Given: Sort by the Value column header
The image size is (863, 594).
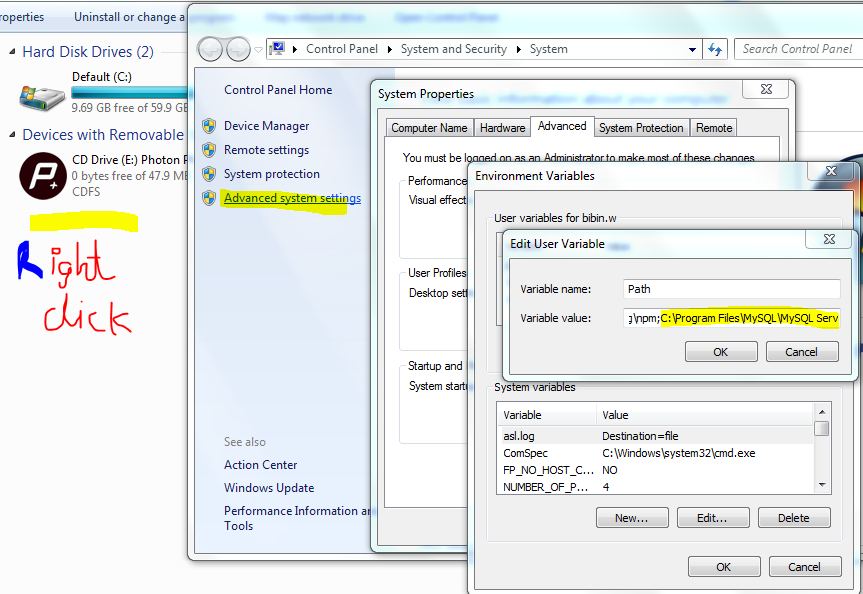Looking at the screenshot, I should (704, 415).
